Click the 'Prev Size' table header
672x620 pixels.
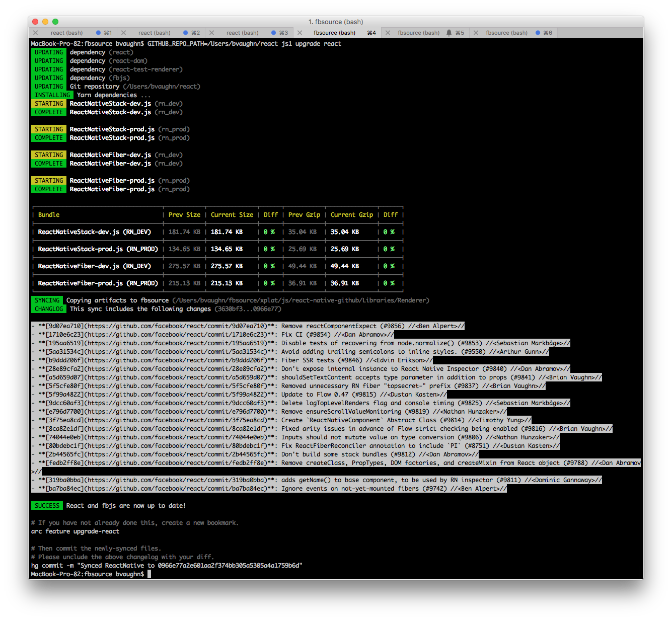[184, 215]
